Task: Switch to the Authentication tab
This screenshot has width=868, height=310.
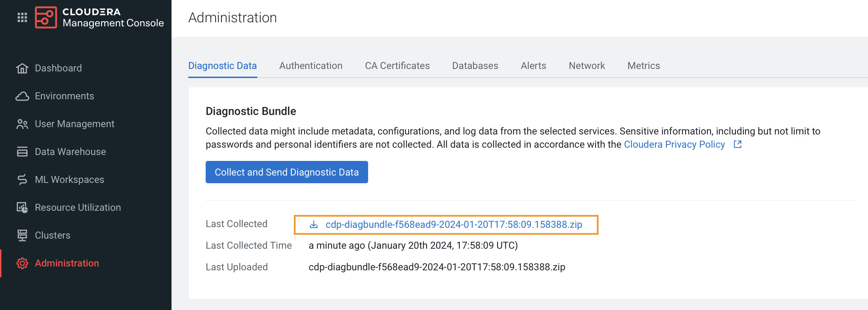Action: (x=311, y=66)
